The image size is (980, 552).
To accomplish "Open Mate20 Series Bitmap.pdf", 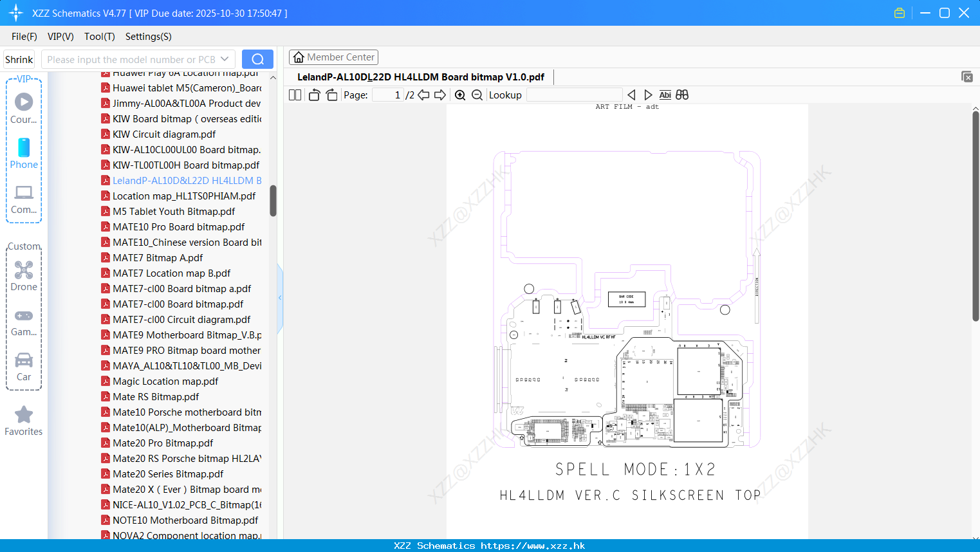I will [162, 474].
